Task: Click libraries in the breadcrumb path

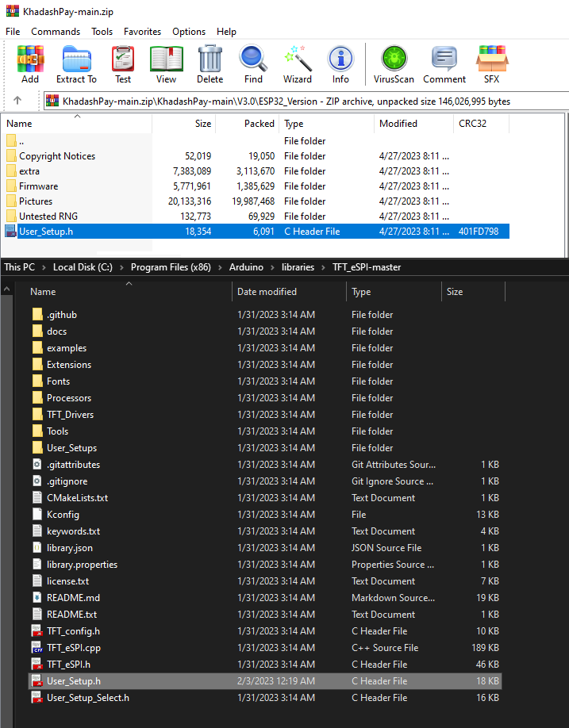Action: click(298, 267)
